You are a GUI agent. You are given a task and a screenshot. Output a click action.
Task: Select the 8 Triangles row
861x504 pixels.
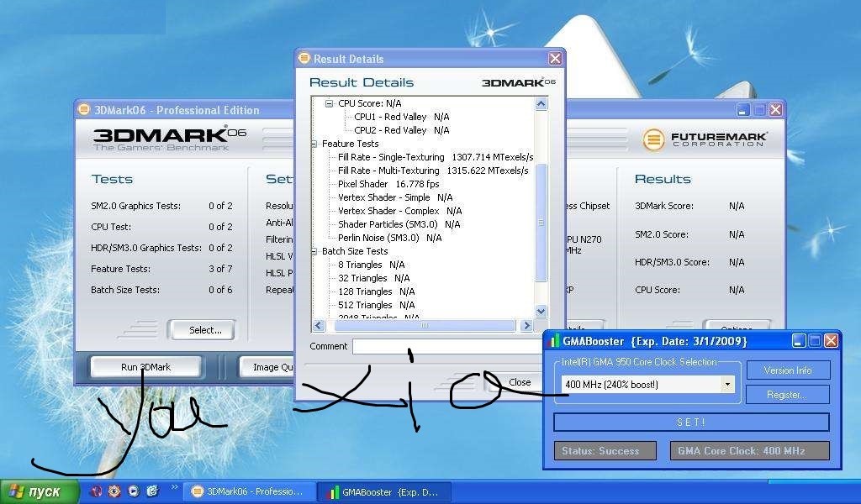point(371,265)
